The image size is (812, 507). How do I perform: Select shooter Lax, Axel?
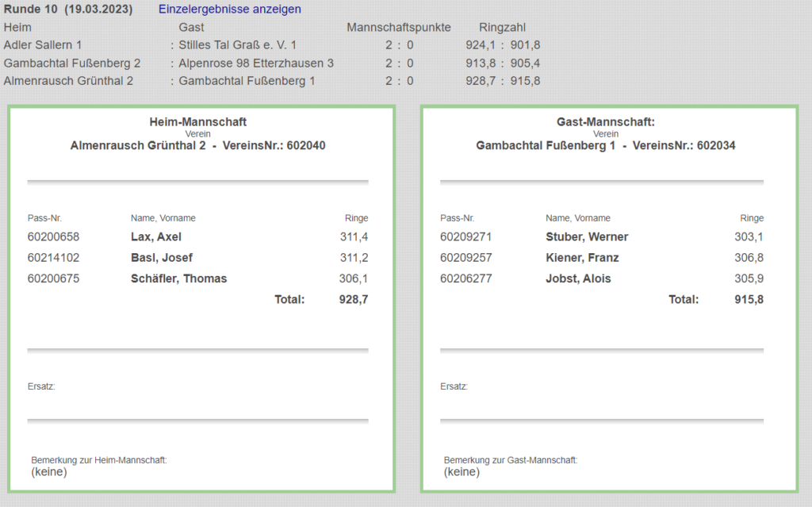pos(156,236)
